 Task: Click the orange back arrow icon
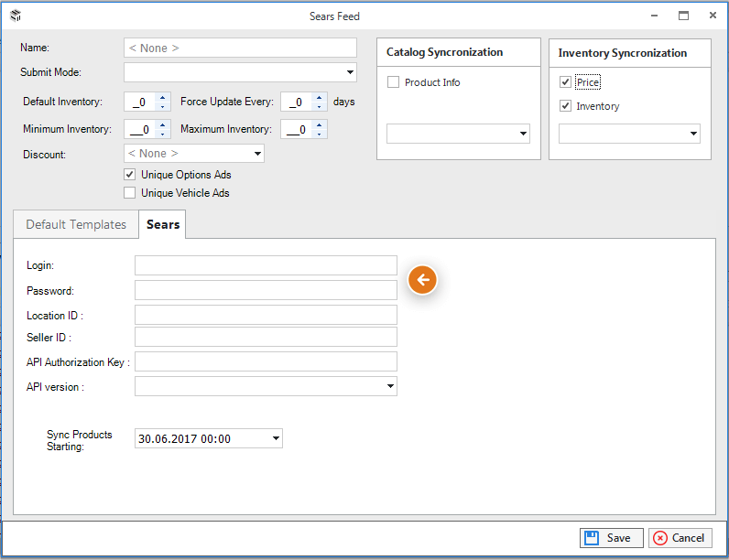[422, 279]
